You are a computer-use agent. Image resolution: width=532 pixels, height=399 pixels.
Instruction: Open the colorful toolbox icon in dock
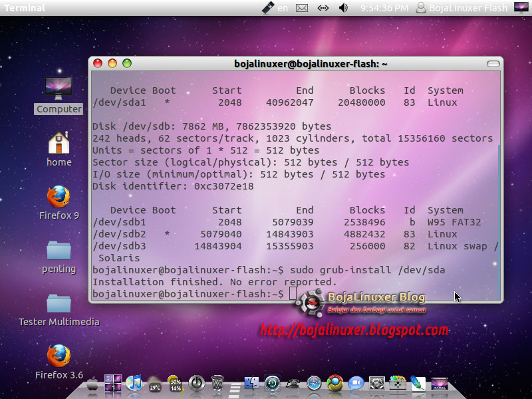(397, 384)
